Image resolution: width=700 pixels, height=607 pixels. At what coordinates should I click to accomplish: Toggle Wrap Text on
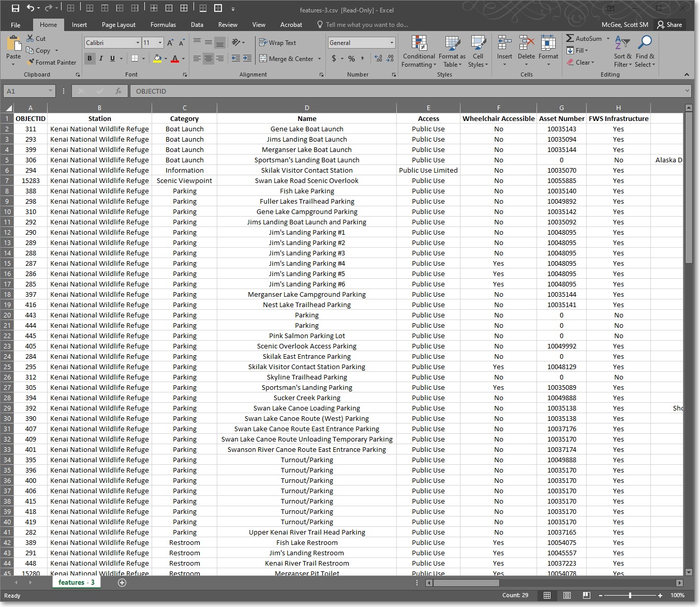point(277,43)
